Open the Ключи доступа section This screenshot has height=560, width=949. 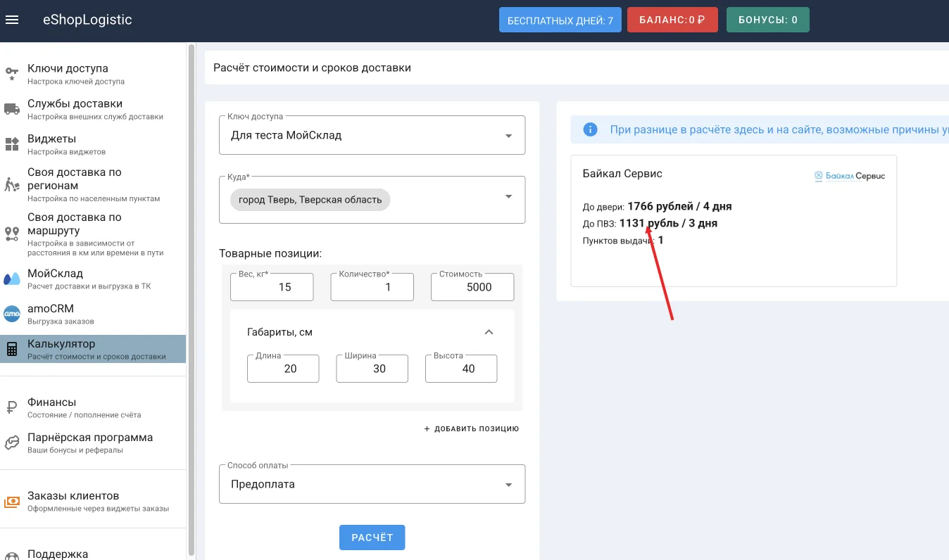(93, 74)
